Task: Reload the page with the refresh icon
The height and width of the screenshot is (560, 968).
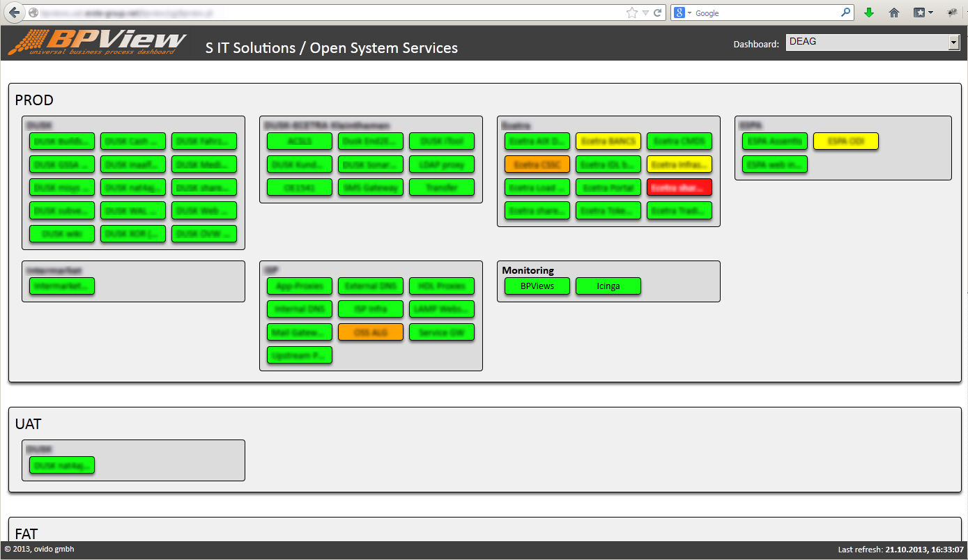Action: point(657,13)
